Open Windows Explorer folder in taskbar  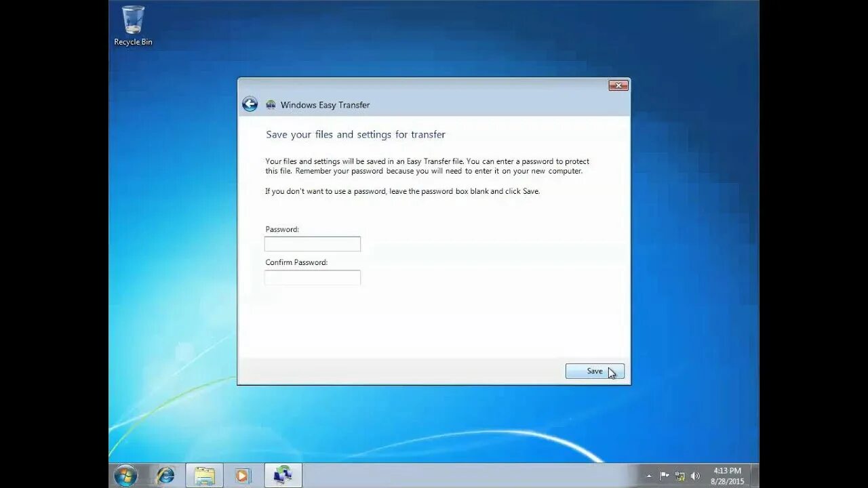[204, 476]
